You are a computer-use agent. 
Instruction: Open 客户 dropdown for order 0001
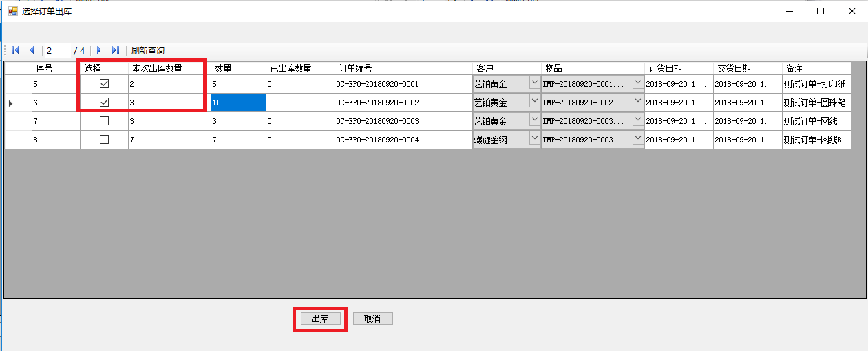534,83
